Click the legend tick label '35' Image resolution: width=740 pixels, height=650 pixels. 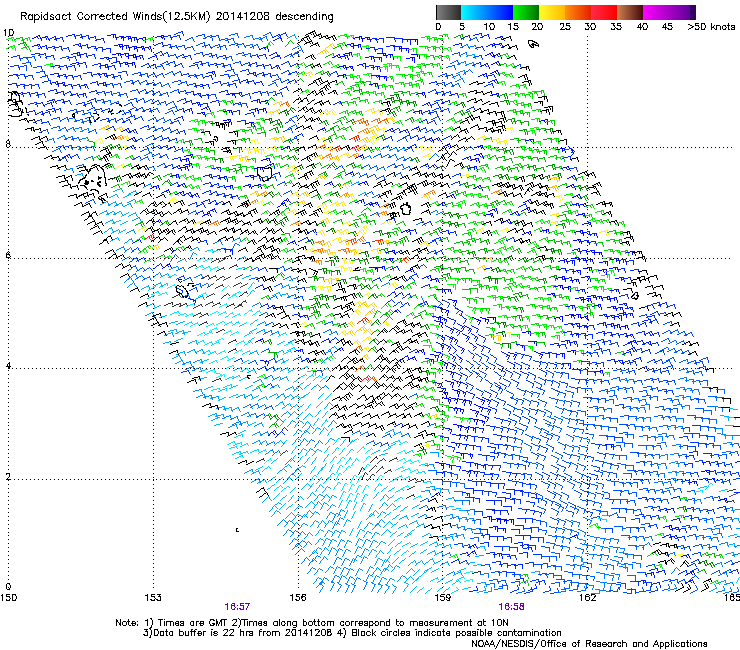click(616, 27)
